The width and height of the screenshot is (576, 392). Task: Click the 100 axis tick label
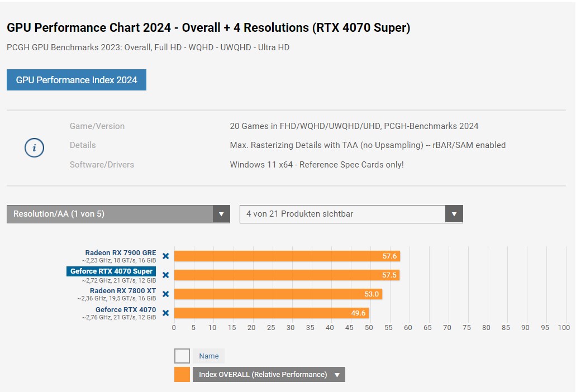(x=564, y=328)
